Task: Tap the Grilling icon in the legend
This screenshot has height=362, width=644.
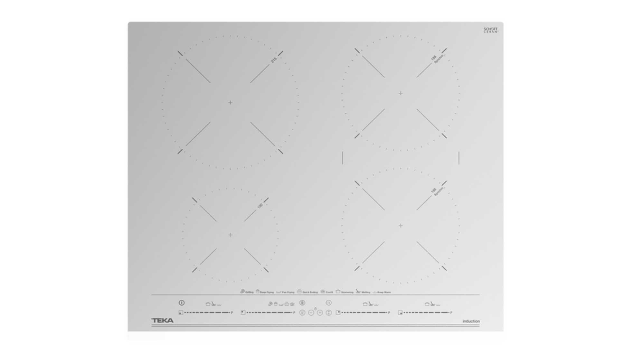Action: (x=242, y=291)
